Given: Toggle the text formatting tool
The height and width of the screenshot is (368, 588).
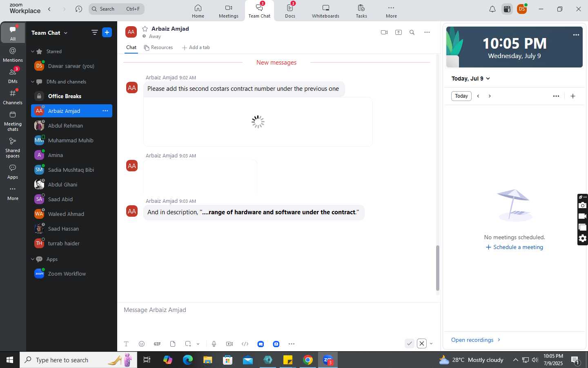Looking at the screenshot, I should pos(126,344).
